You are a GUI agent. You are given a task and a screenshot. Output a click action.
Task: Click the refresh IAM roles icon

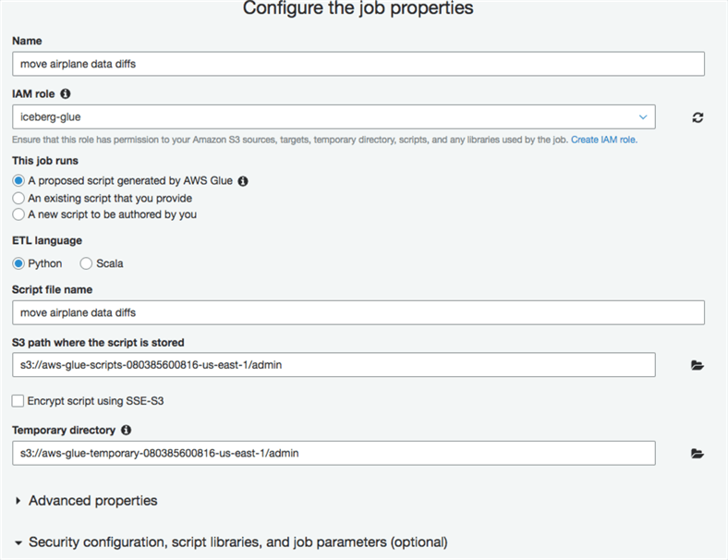point(698,117)
